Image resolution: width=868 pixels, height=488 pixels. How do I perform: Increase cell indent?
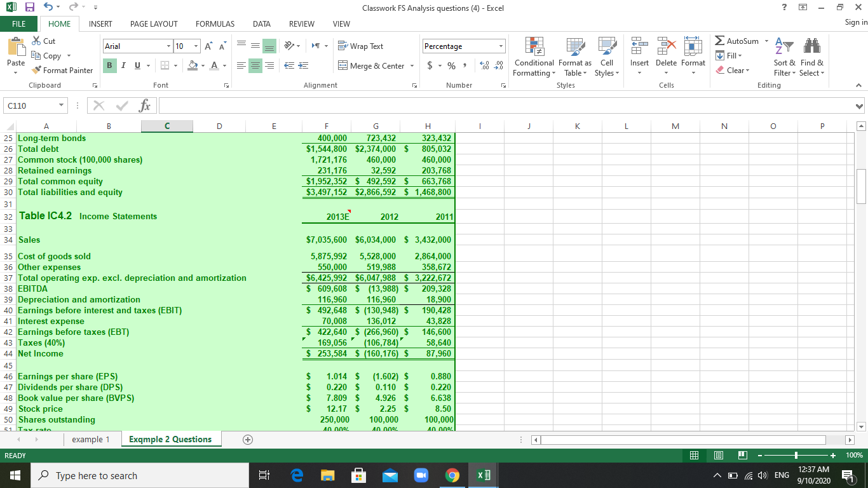304,66
